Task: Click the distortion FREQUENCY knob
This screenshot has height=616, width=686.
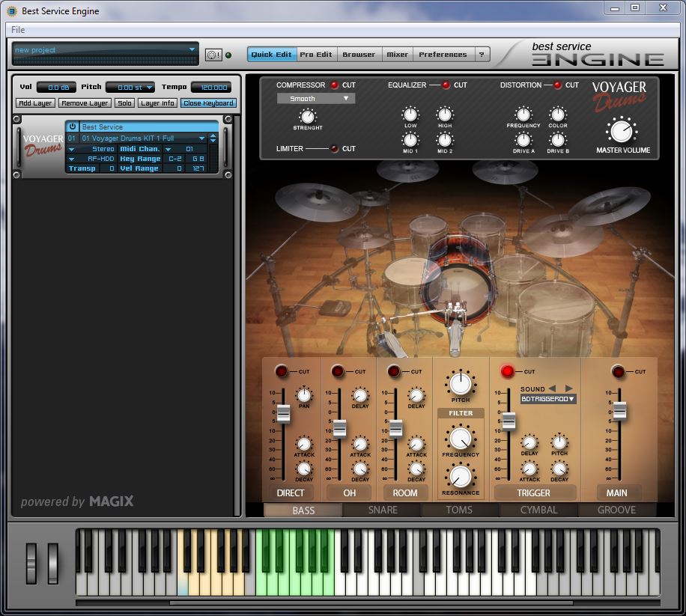Action: [523, 115]
